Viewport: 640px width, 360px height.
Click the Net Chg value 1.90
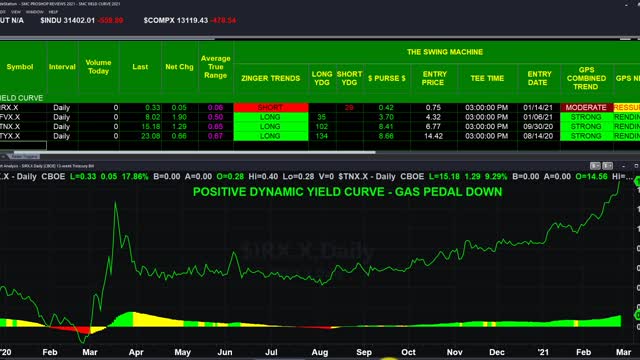pyautogui.click(x=179, y=117)
